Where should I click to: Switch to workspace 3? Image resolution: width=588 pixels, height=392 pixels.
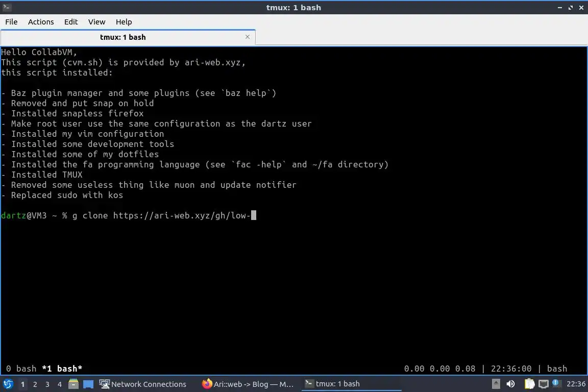47,384
